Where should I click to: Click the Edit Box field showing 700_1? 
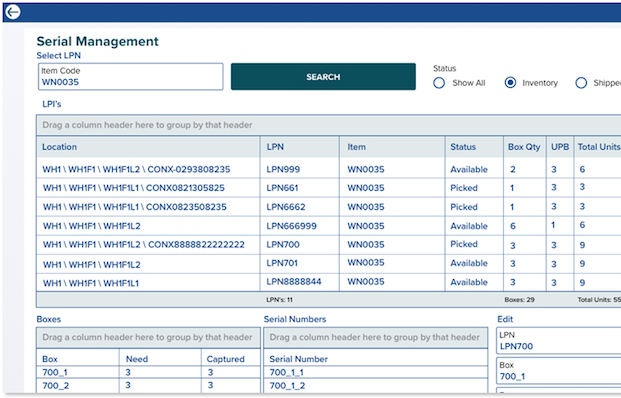click(558, 371)
